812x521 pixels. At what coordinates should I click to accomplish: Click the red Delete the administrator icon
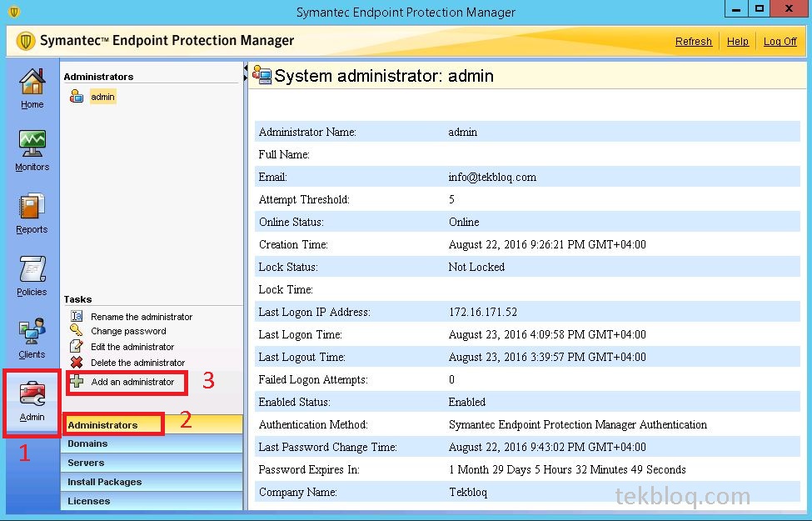77,363
